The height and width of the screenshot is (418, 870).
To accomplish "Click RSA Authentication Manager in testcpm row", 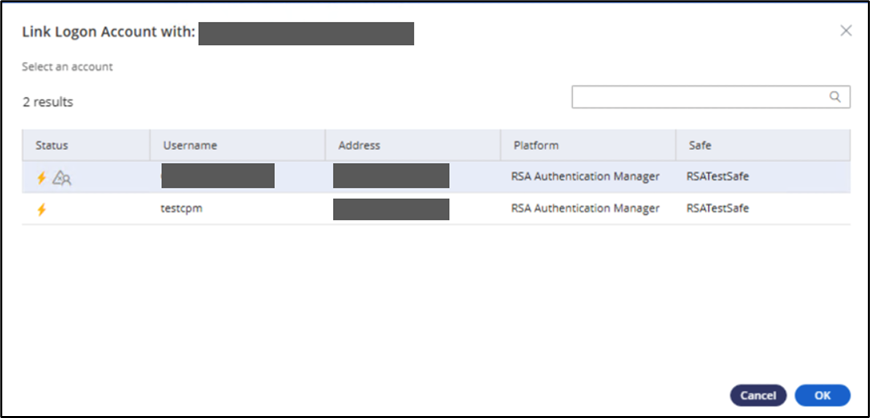I will pos(585,210).
